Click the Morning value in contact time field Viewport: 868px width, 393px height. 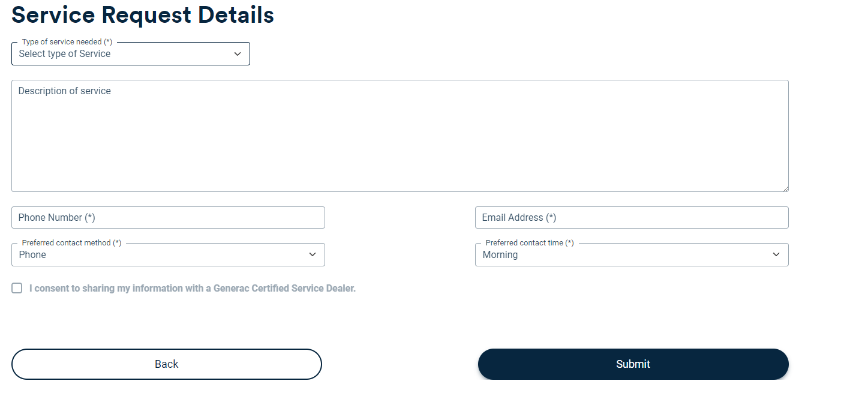(x=498, y=254)
